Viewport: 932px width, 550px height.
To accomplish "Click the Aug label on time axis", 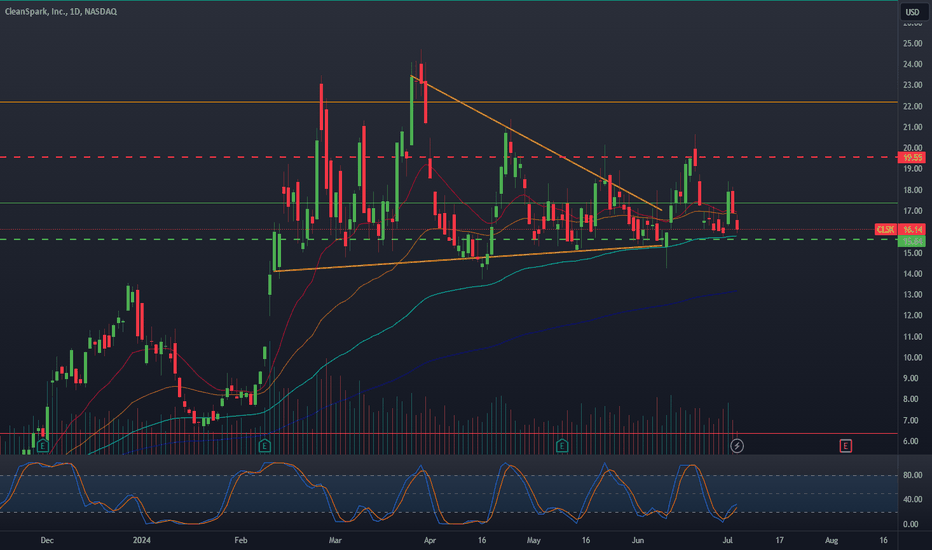I will coord(832,540).
